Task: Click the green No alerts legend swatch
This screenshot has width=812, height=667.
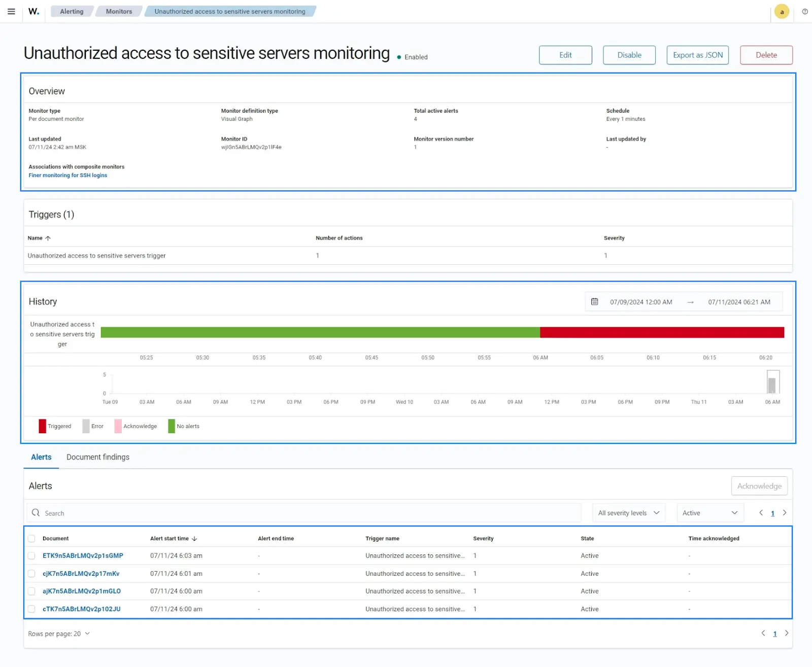Action: click(172, 426)
